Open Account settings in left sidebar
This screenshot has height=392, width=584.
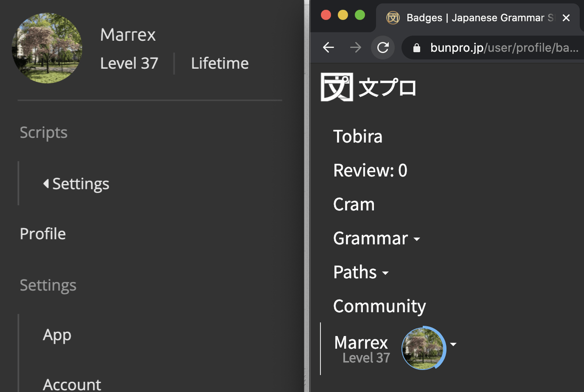coord(72,384)
